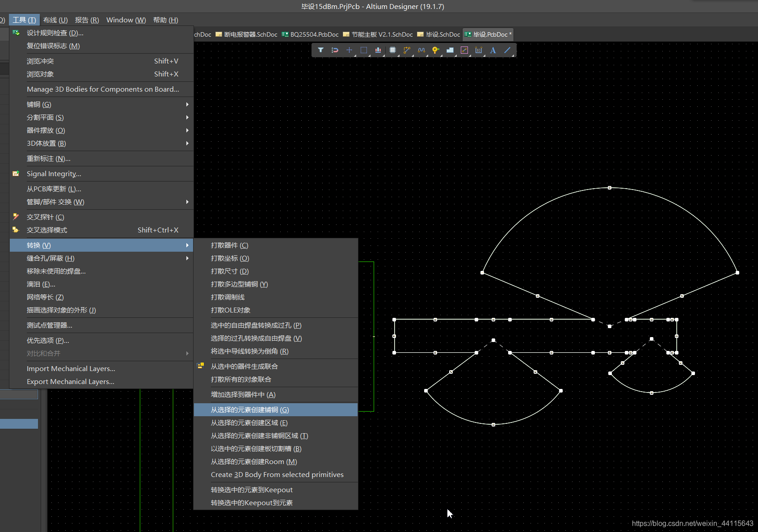Open Manage 3D Bodies for Components on Board

[101, 89]
